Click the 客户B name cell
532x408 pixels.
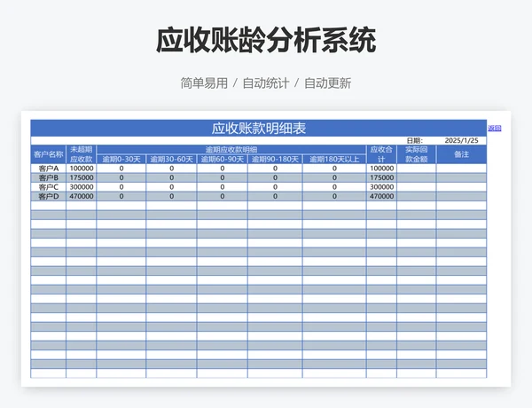point(48,177)
